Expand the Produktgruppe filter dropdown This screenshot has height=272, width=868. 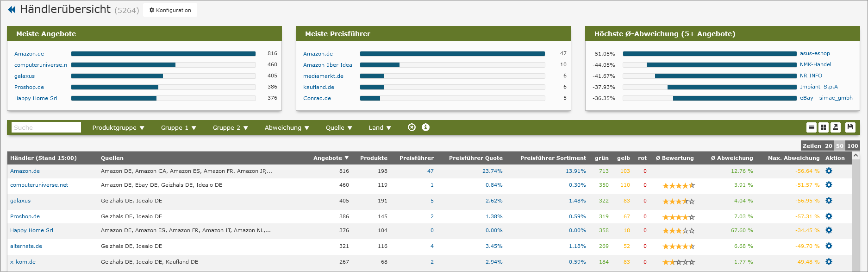119,128
